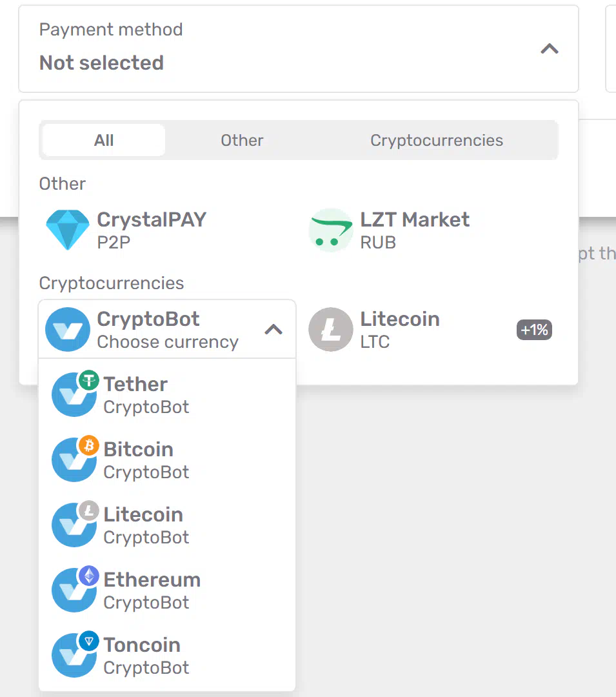Select Ethereum CryptoBot label text
The image size is (616, 697).
[152, 591]
